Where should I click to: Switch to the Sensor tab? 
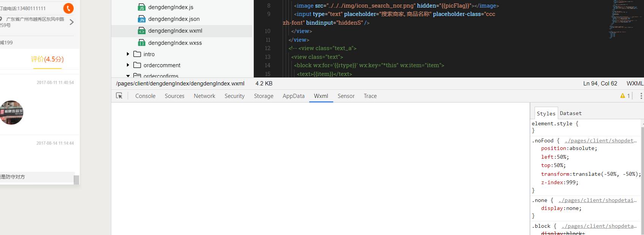point(346,96)
